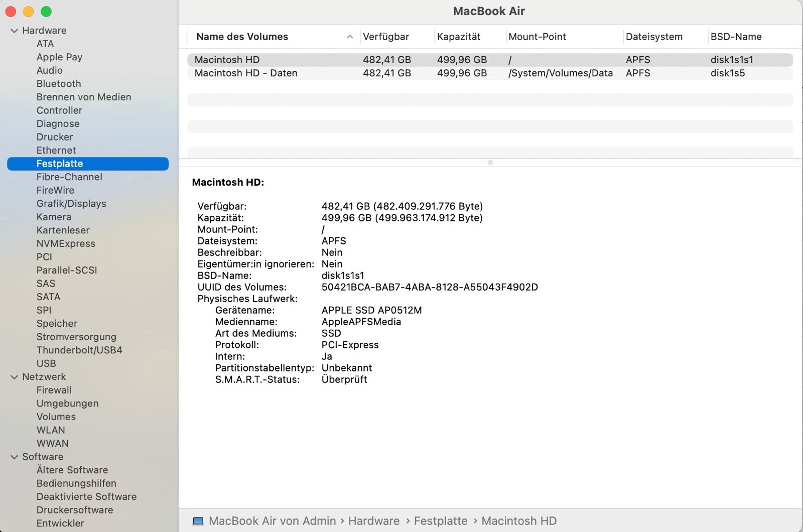Open Grafik/Displays entry
Viewport: 803px width, 532px height.
click(x=71, y=203)
